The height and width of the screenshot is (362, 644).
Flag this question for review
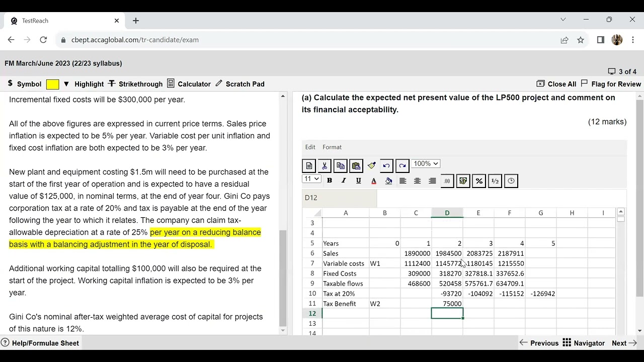(611, 84)
